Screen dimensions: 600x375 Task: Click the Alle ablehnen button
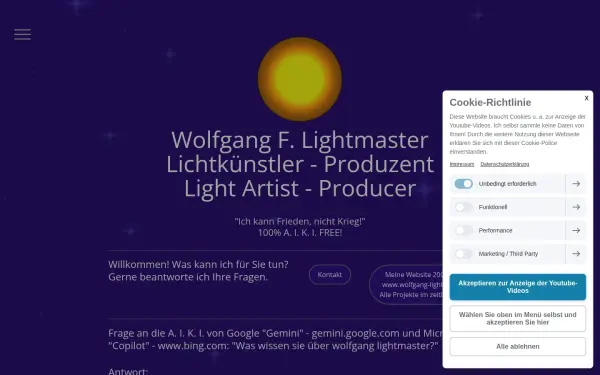[x=517, y=346]
